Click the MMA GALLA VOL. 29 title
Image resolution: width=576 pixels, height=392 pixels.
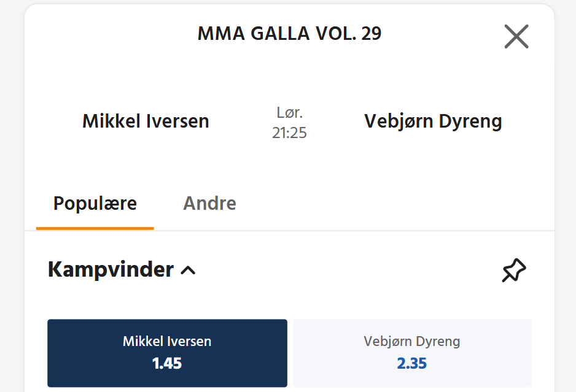289,34
